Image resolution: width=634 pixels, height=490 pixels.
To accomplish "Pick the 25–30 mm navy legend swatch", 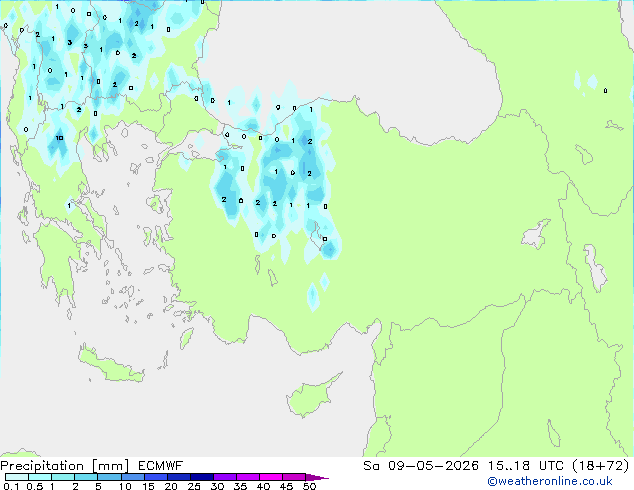I will (202, 477).
